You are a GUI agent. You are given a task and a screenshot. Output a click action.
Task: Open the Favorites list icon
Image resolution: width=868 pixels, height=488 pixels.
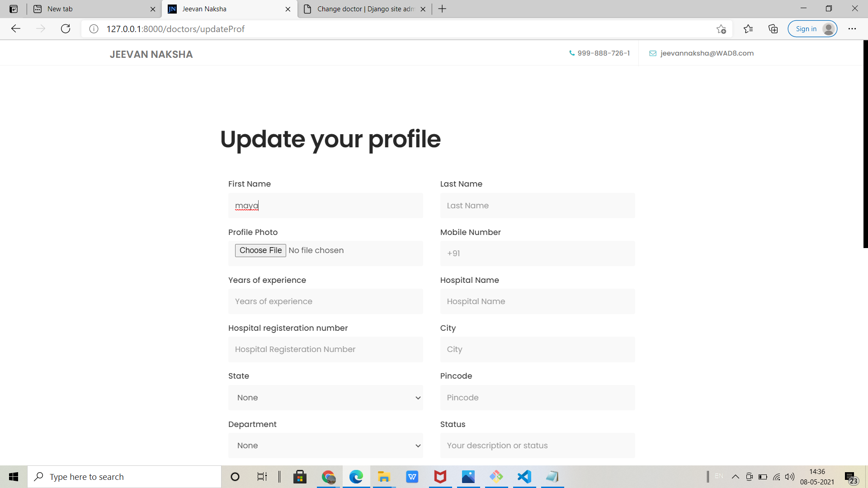click(x=748, y=29)
